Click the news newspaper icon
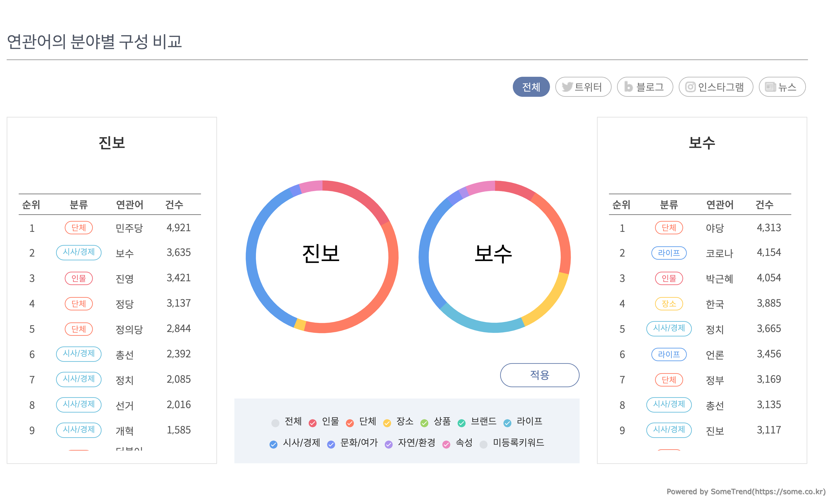This screenshot has width=828, height=504. (x=770, y=87)
